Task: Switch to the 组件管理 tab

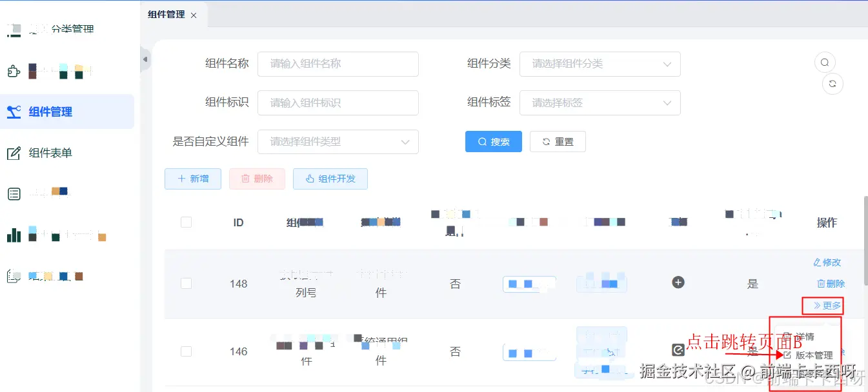Action: tap(167, 14)
